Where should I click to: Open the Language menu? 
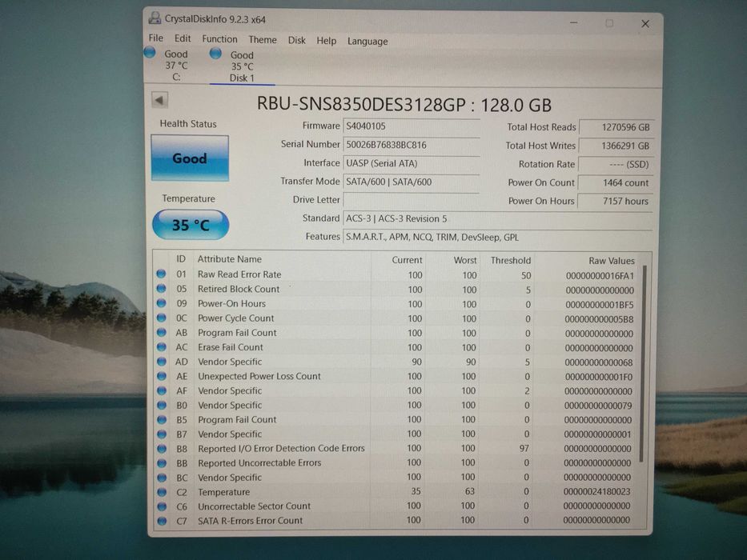(x=367, y=41)
